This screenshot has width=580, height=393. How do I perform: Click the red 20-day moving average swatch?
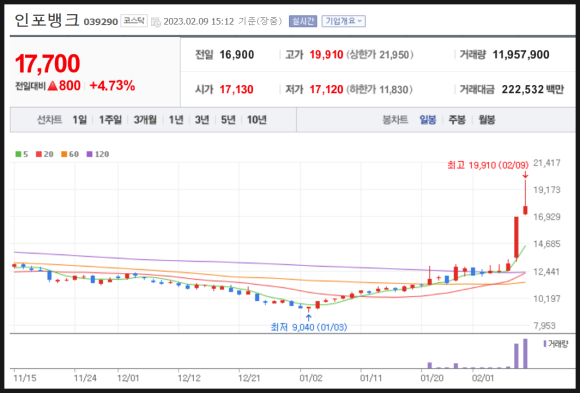pyautogui.click(x=39, y=154)
